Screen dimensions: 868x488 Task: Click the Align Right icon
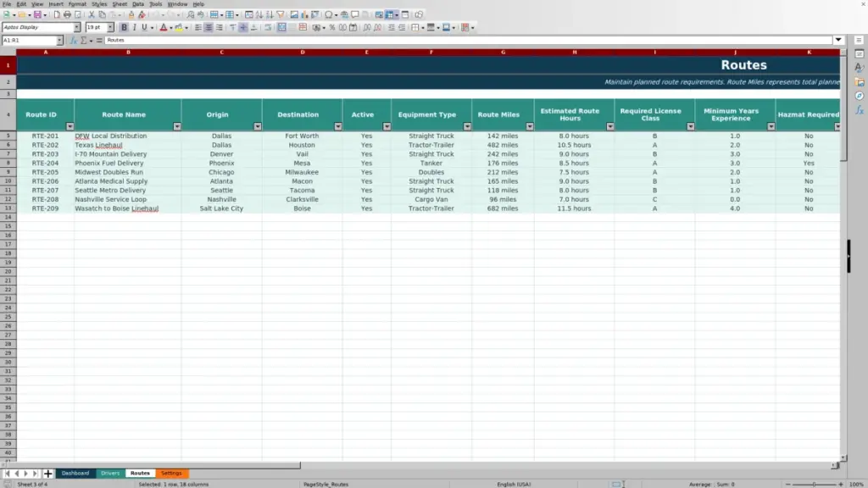220,28
